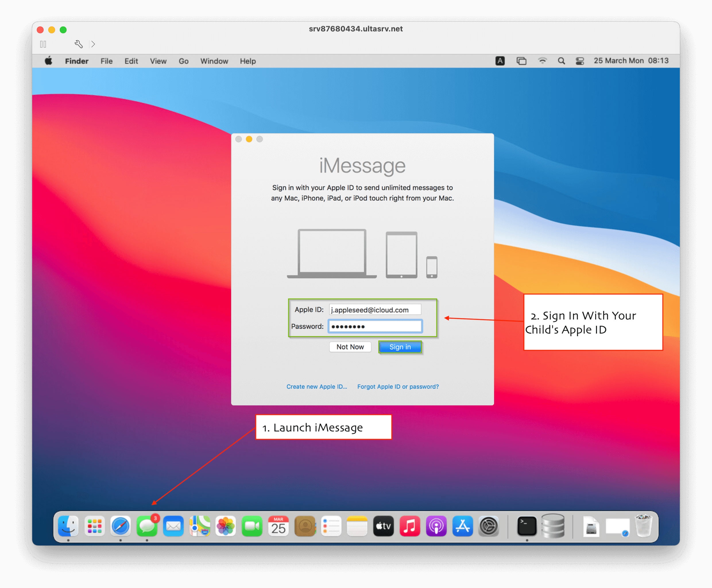
Task: Open Maps app in the Dock
Action: 200,526
